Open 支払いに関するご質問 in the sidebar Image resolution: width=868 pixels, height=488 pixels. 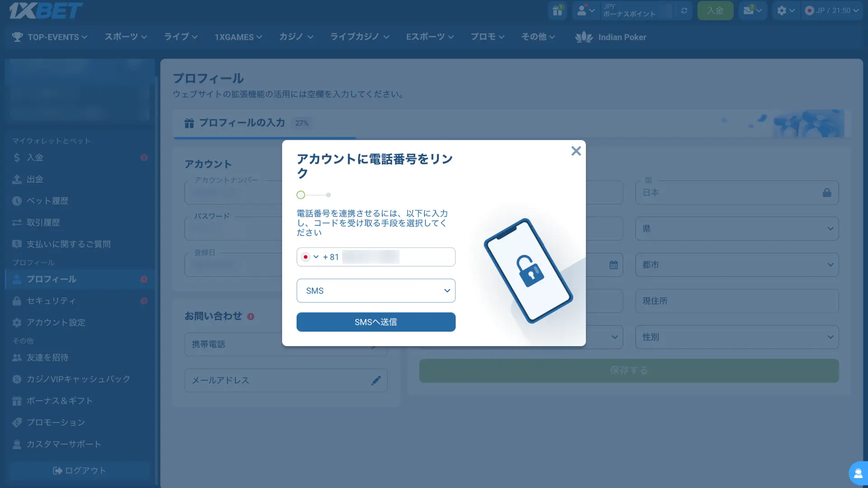click(80, 244)
